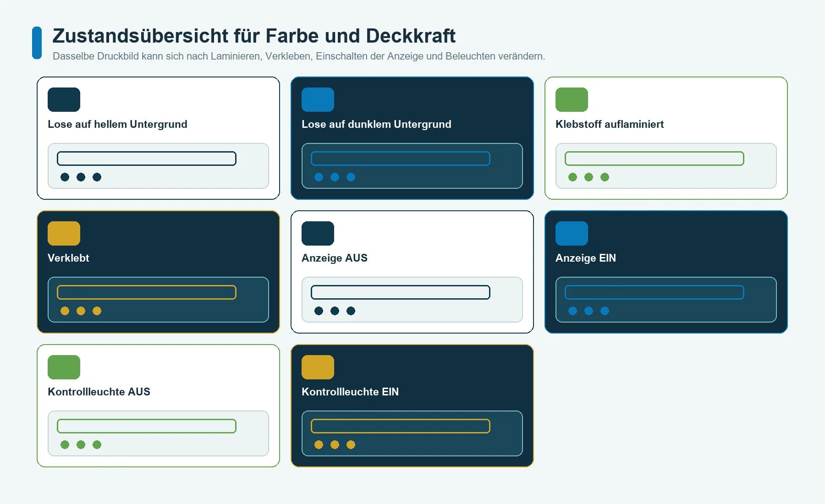Click the blue swatch above 'Lose auf dunklem Untergrund'
825x504 pixels.
[x=318, y=99]
